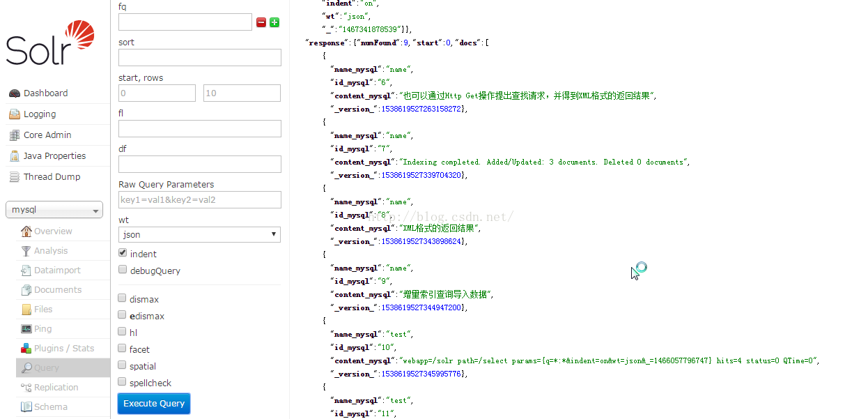
Task: Click the Files folder icon
Action: coord(26,310)
